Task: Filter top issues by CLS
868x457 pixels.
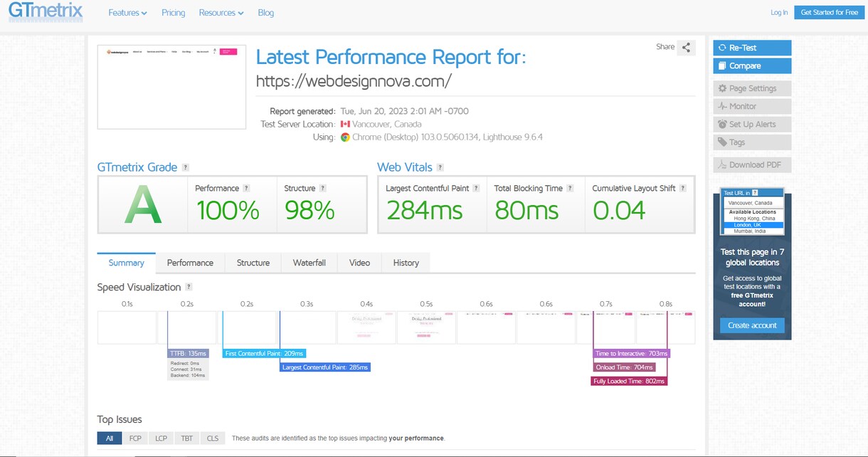Action: (x=213, y=438)
